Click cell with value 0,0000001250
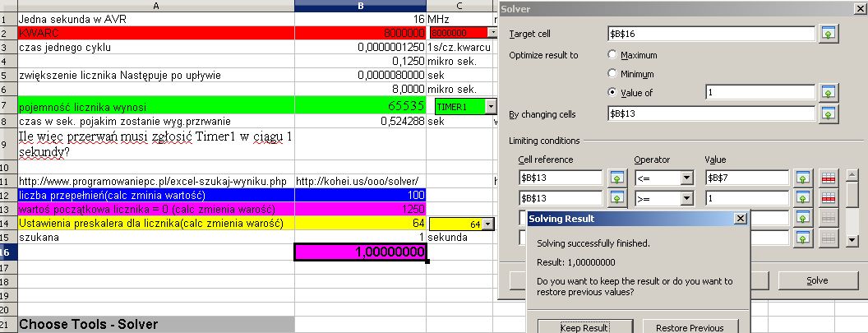 coord(360,48)
